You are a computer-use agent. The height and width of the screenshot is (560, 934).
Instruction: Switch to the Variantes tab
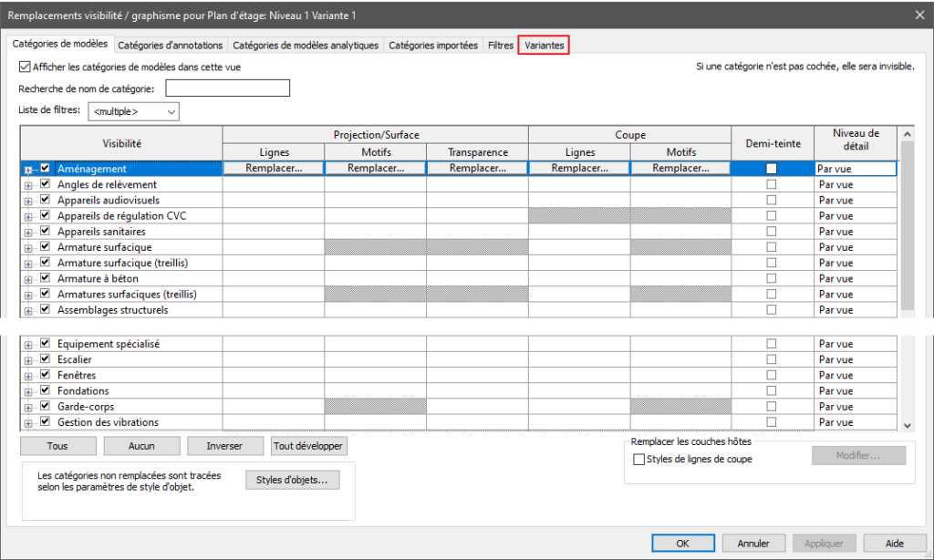(544, 46)
